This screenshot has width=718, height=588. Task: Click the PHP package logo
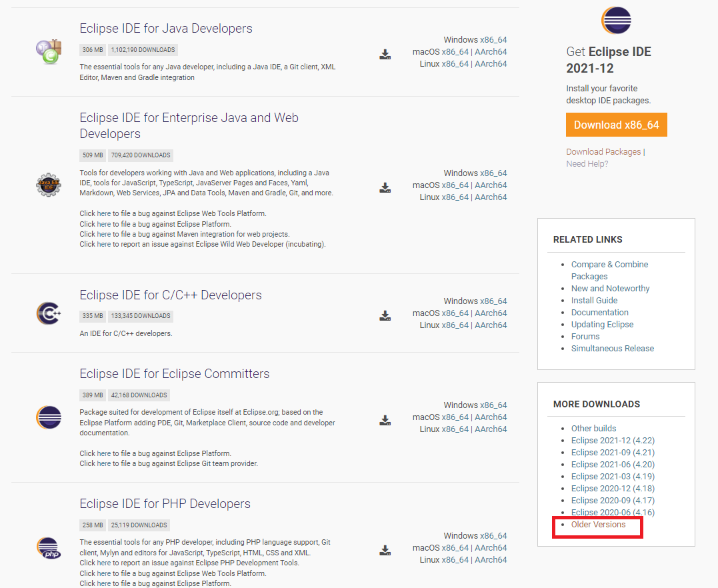pos(49,548)
